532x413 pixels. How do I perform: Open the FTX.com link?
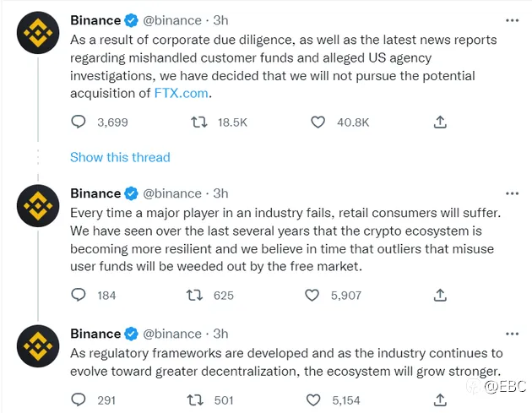click(182, 93)
